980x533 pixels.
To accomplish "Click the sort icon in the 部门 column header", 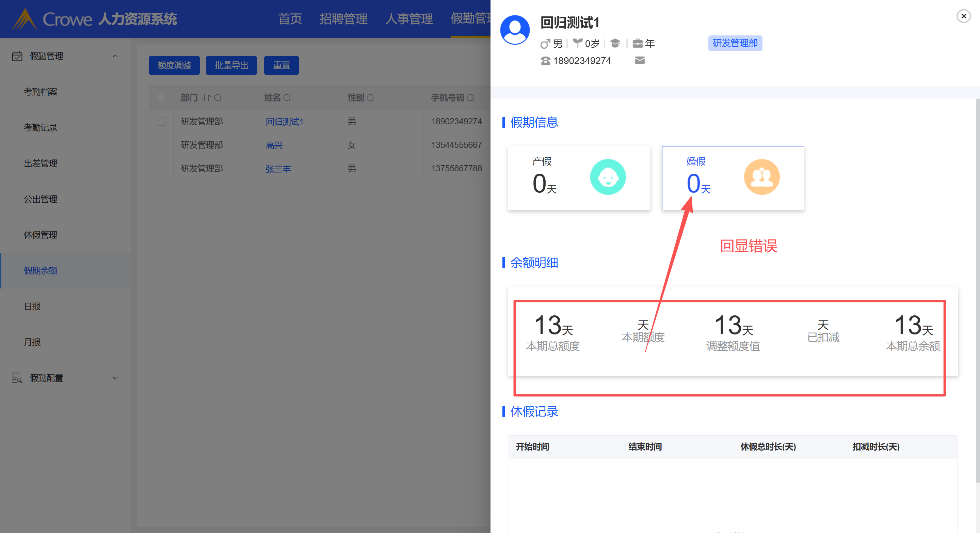I will (206, 98).
